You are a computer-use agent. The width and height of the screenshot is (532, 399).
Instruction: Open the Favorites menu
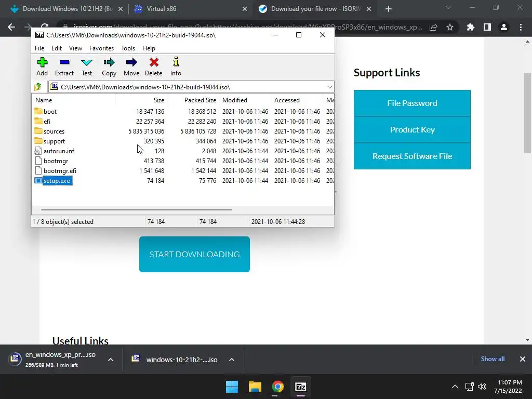(x=101, y=48)
